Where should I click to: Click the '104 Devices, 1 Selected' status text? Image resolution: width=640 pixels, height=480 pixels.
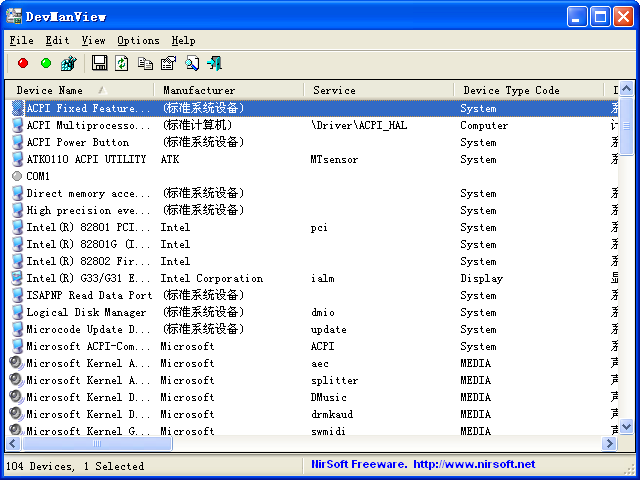tap(75, 466)
